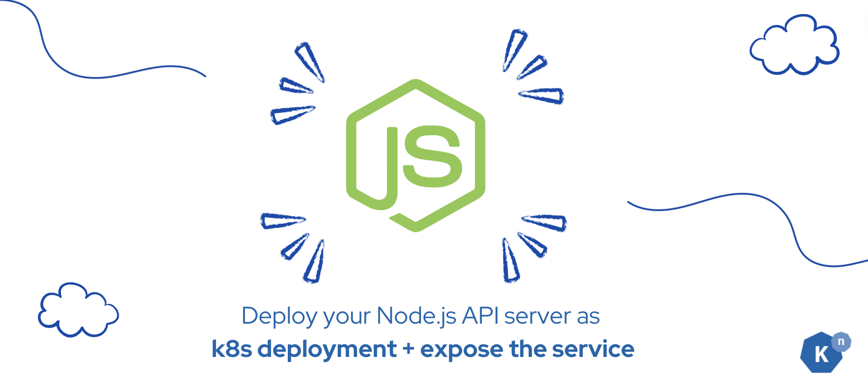868x384 pixels.
Task: Click the word "server" in the heading
Action: [538, 316]
